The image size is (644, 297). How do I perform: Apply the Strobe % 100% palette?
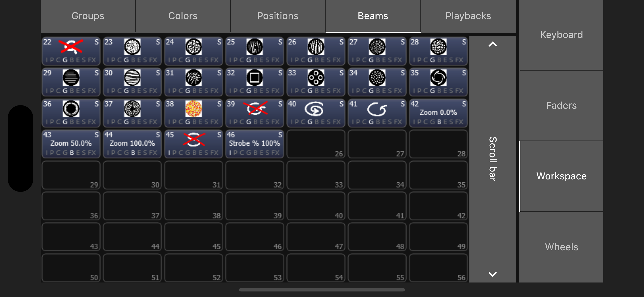tap(255, 144)
